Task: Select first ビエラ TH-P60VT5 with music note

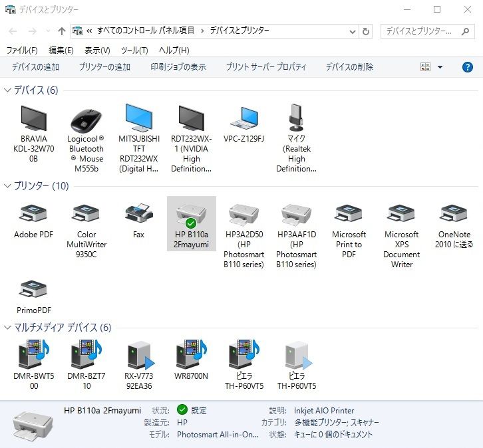Action: [x=244, y=354]
